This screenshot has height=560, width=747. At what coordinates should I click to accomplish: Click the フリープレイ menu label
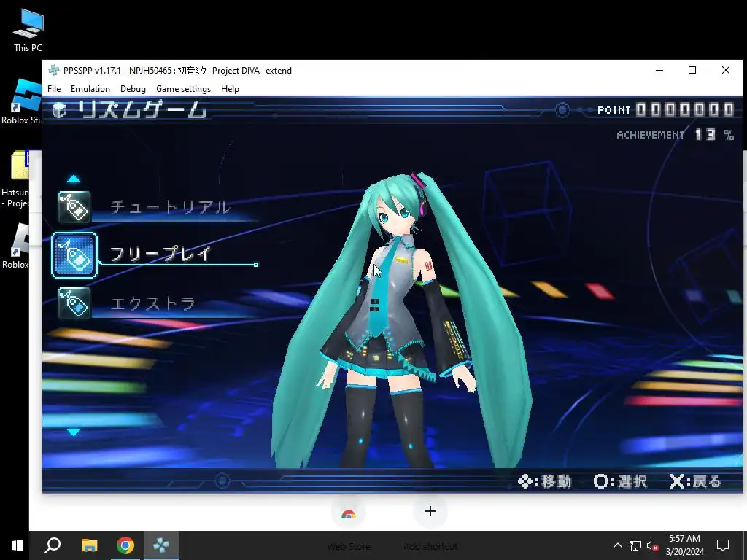pyautogui.click(x=160, y=254)
